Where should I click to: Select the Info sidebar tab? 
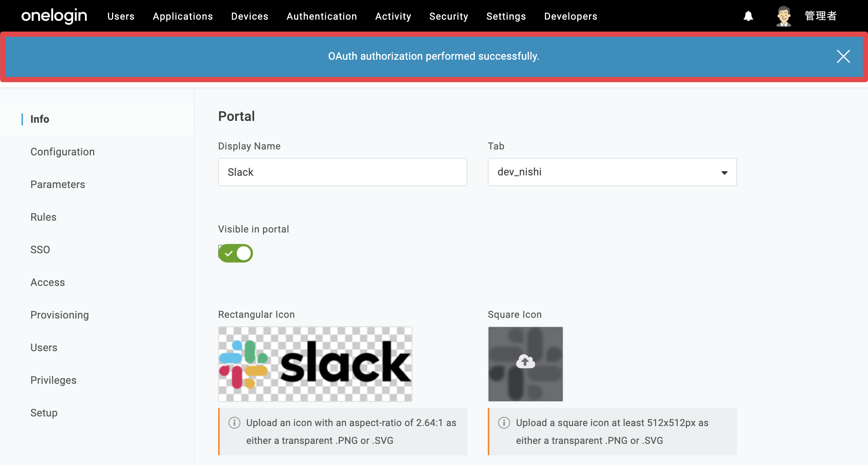click(x=97, y=119)
